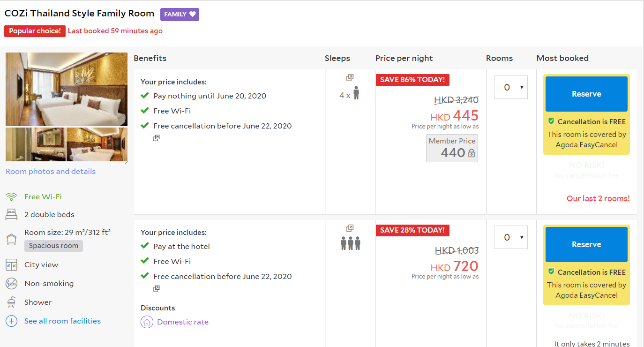Click the Member Price 440 lock box
This screenshot has height=347, width=644.
(452, 148)
